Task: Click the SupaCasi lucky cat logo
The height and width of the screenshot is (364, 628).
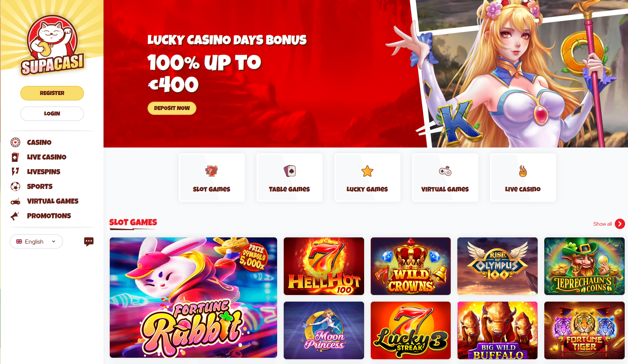Action: tap(52, 45)
